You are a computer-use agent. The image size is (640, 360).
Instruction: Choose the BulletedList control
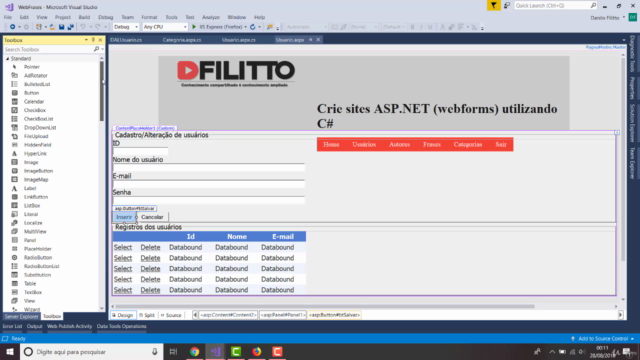coord(37,84)
